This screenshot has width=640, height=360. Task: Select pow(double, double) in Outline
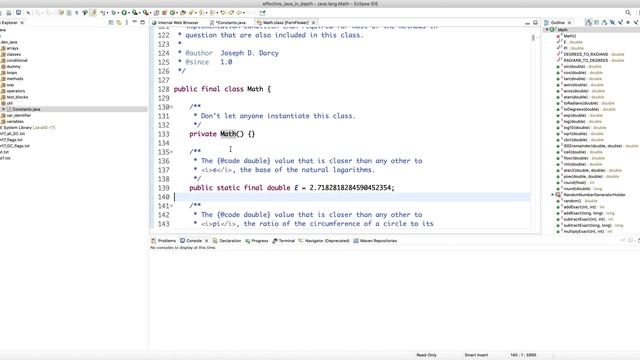[587, 176]
